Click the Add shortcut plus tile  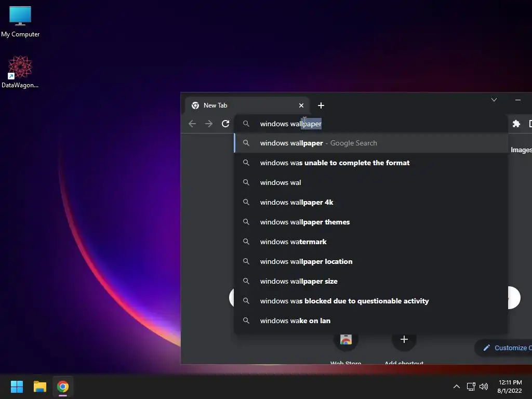(404, 349)
